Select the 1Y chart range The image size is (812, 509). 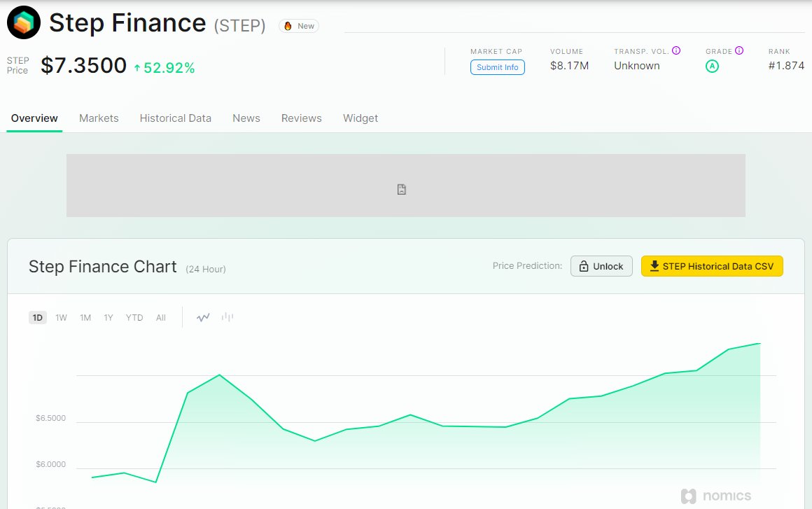(x=108, y=317)
